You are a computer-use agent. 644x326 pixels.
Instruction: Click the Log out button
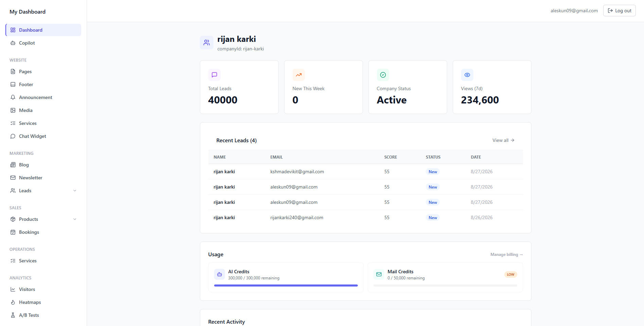(619, 11)
